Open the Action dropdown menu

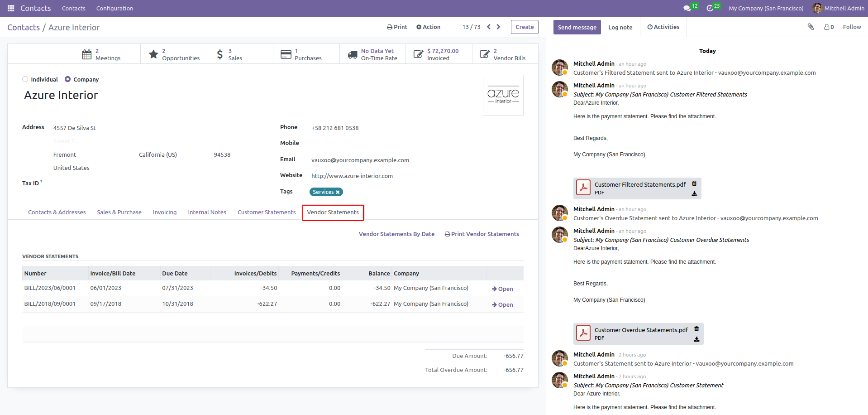pyautogui.click(x=428, y=27)
